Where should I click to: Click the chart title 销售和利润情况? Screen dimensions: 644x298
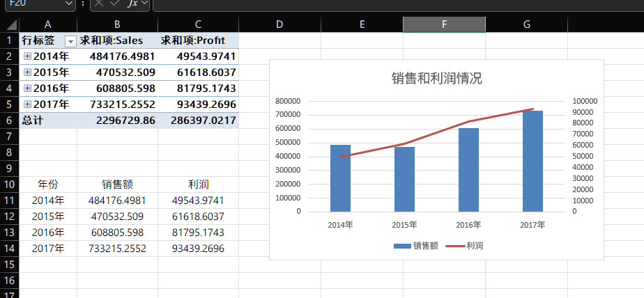pyautogui.click(x=436, y=78)
